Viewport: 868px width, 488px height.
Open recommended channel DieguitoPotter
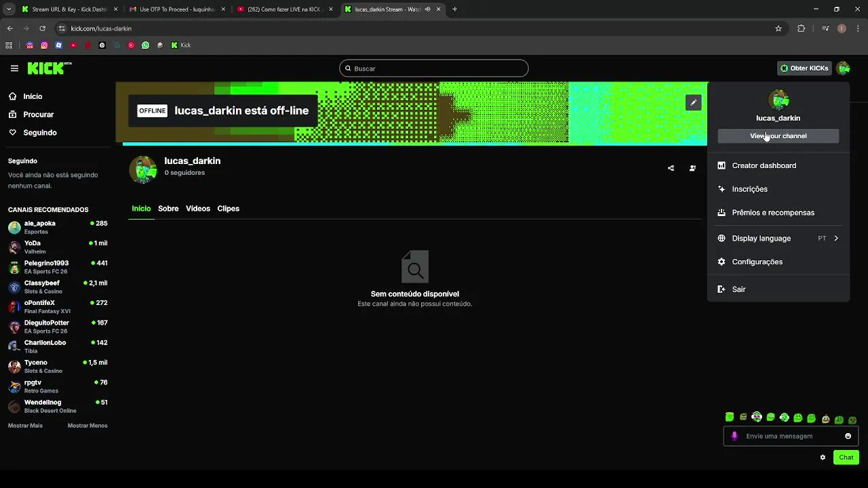[x=58, y=327]
